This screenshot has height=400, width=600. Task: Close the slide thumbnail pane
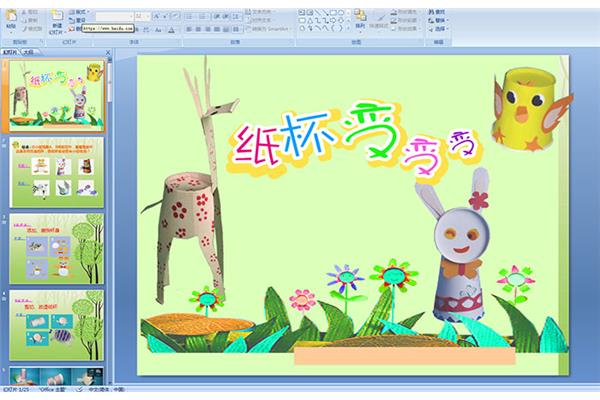(x=108, y=52)
